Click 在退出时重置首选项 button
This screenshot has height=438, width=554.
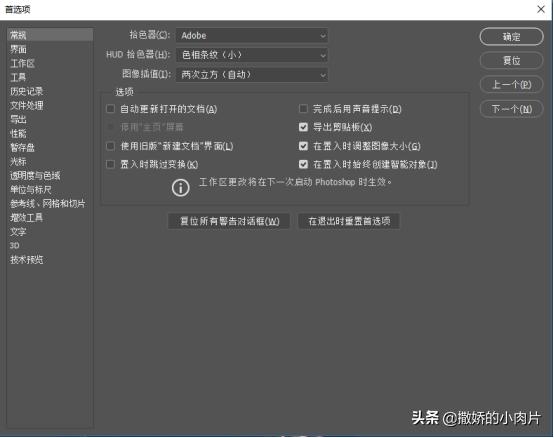tap(349, 221)
